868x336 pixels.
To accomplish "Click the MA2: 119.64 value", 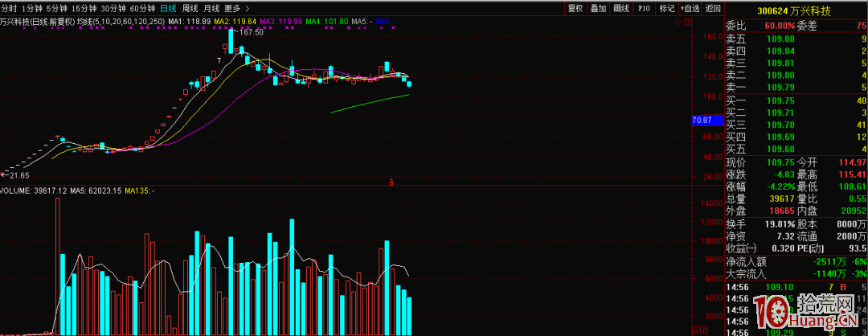I will point(236,22).
